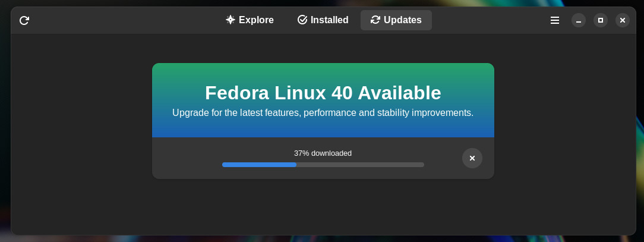Click the Explore sparkle star icon

click(x=231, y=20)
